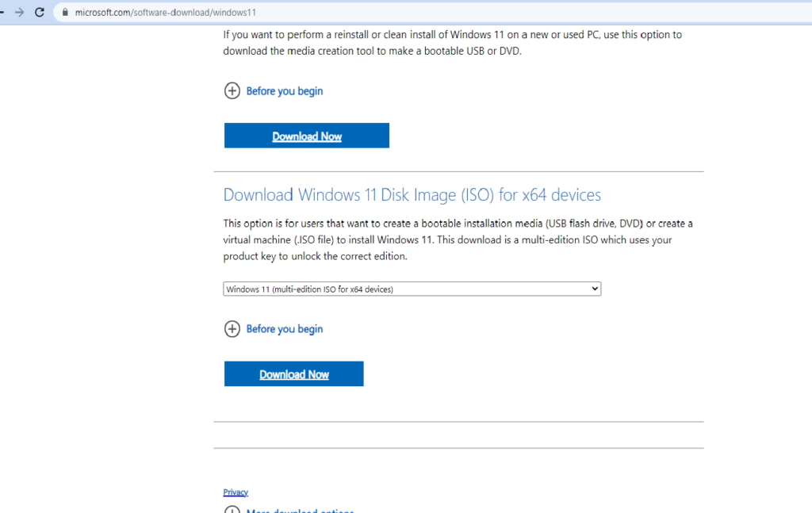Click the plus icon above the first Download Now
The width and height of the screenshot is (812, 513).
click(232, 91)
